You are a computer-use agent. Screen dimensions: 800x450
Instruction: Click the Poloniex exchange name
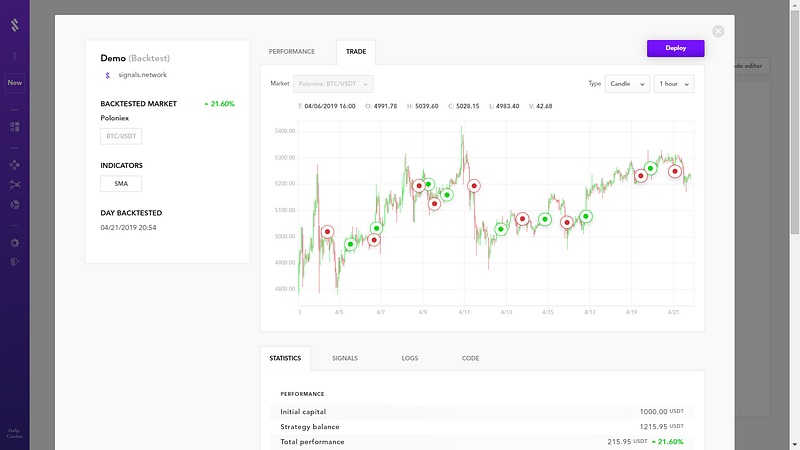point(115,118)
